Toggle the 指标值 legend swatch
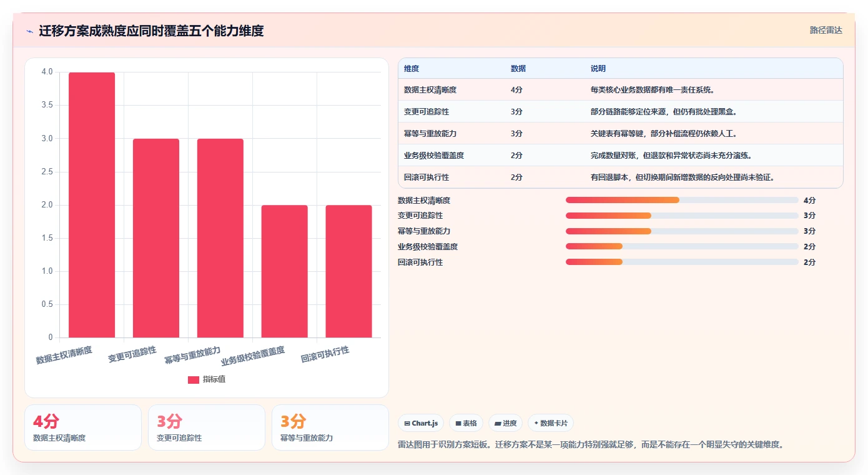 point(194,379)
